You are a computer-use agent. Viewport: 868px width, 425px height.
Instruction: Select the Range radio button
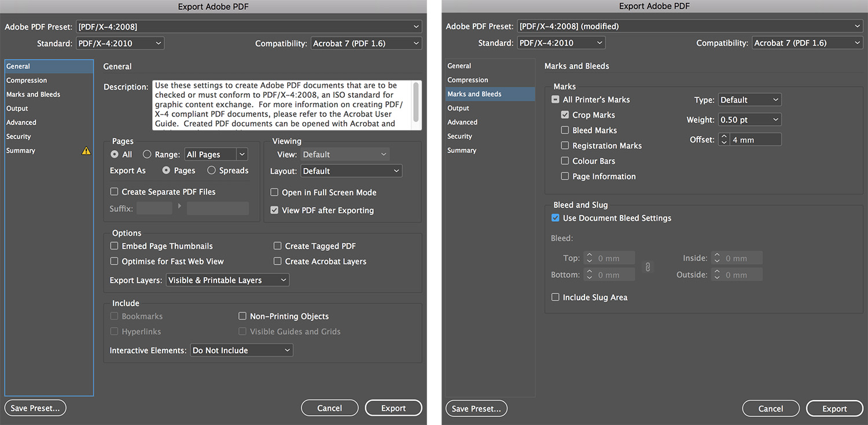point(147,155)
